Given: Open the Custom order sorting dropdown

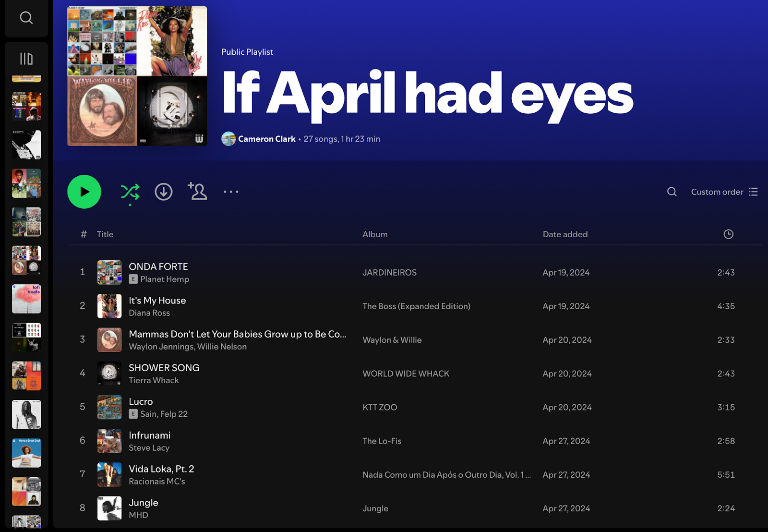Looking at the screenshot, I should tap(717, 192).
